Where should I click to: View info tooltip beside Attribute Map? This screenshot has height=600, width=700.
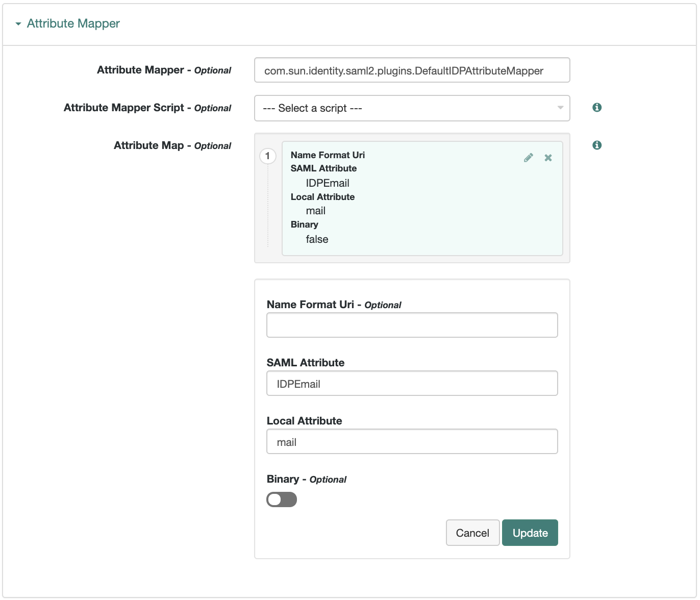click(596, 144)
